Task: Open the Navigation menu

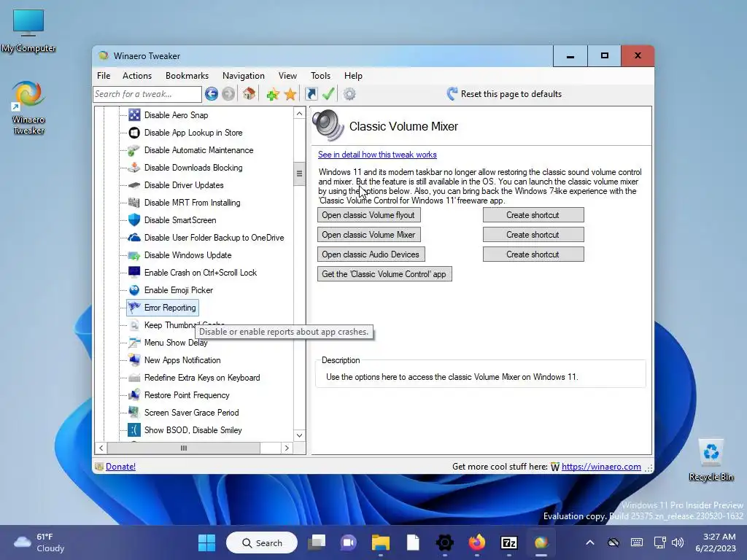Action: [x=244, y=76]
